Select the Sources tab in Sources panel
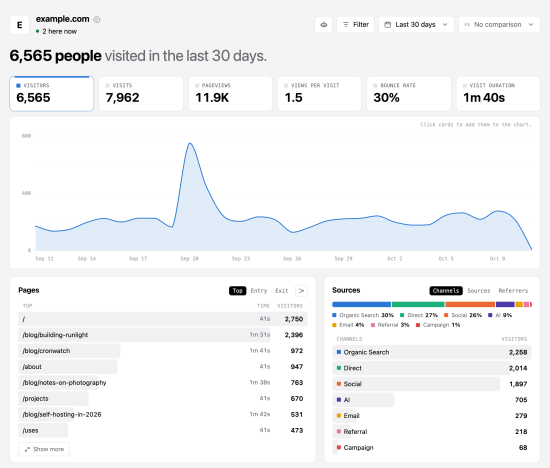This screenshot has width=550, height=468. click(x=478, y=290)
